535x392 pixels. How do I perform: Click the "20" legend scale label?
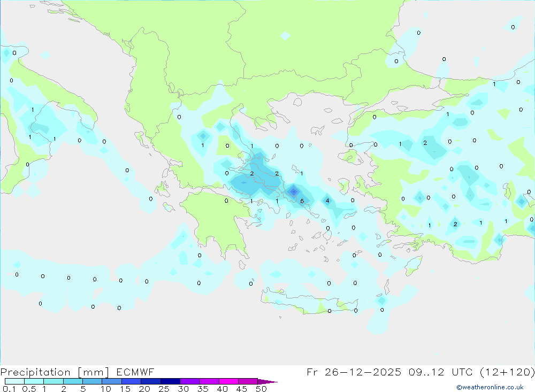[144, 389]
